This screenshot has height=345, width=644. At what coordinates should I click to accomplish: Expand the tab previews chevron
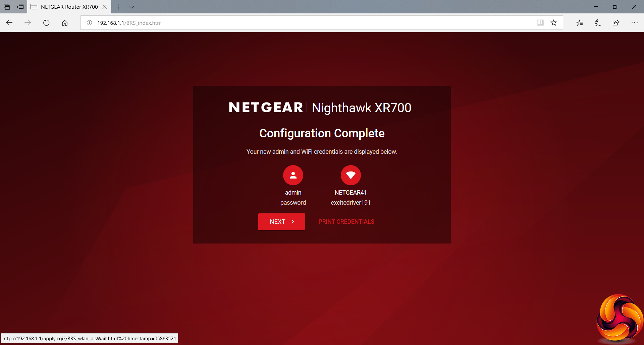(x=131, y=7)
